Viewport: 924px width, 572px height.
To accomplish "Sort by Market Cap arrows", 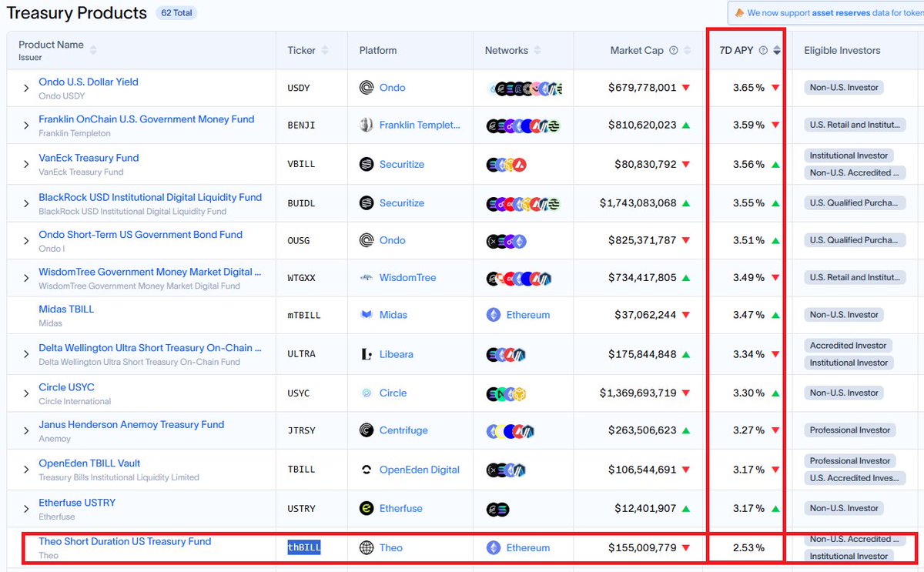I will click(x=687, y=50).
